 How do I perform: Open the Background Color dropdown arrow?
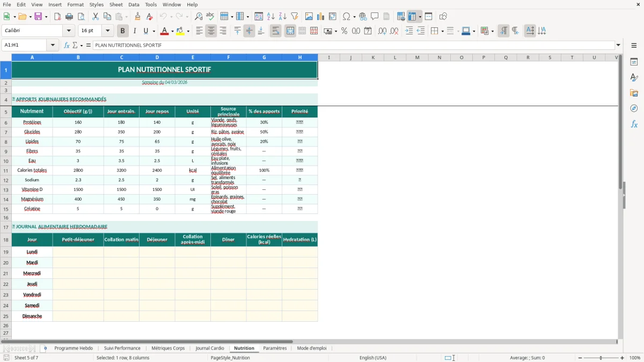[x=188, y=31]
